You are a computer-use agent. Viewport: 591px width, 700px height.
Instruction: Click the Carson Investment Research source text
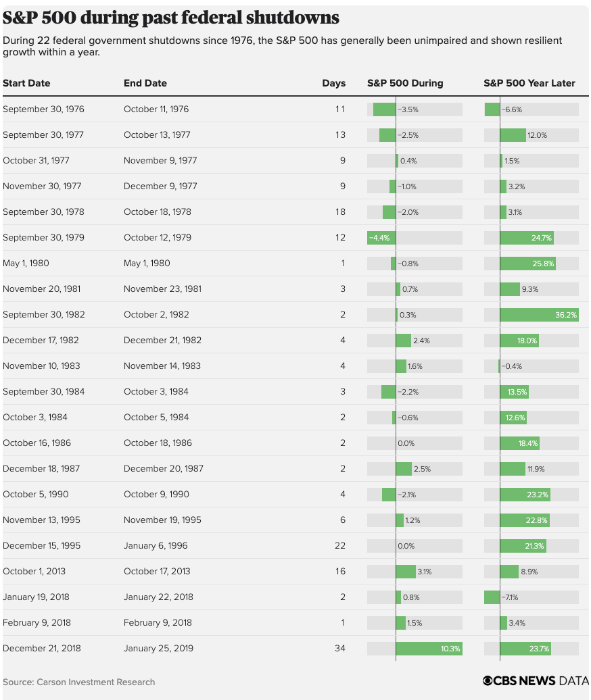tap(78, 682)
